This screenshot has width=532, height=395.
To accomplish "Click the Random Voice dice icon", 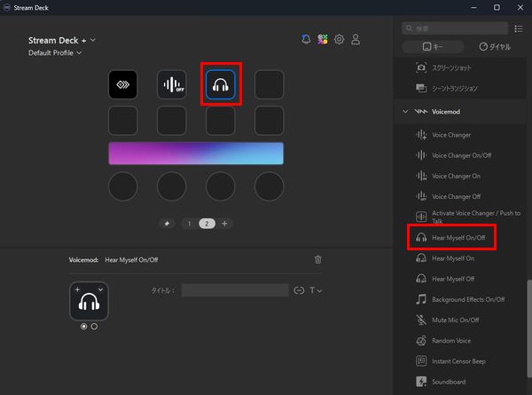I will pyautogui.click(x=421, y=340).
